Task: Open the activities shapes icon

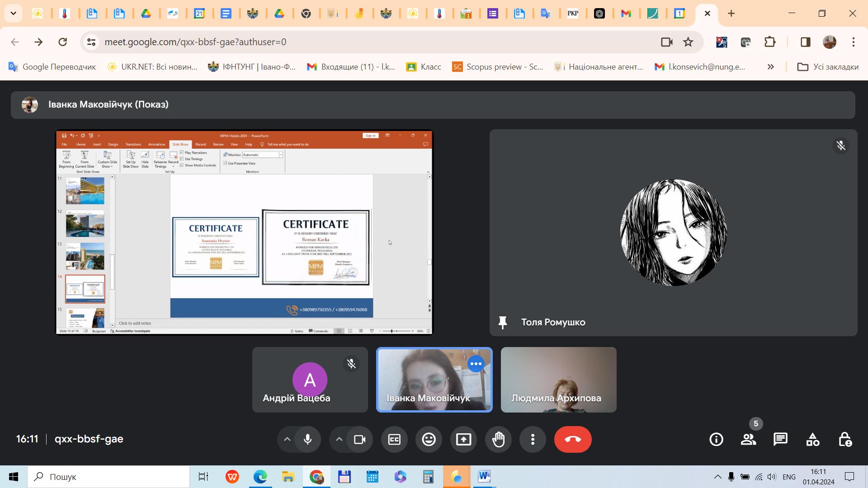Action: [x=812, y=439]
